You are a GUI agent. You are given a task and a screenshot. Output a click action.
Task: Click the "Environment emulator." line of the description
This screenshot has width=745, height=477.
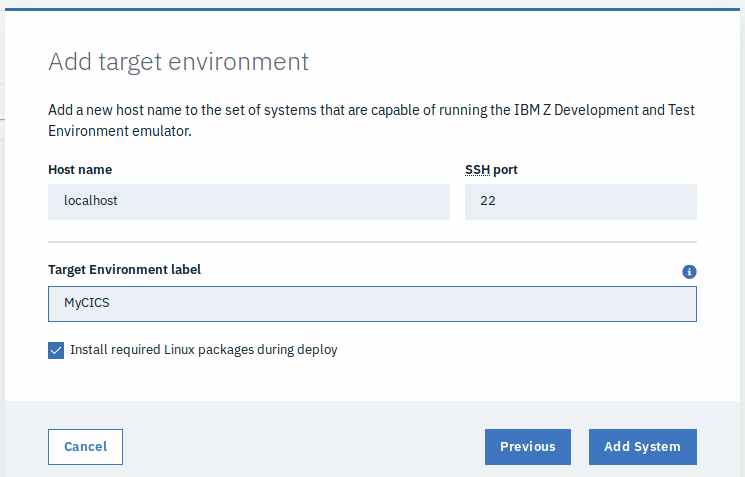tap(119, 131)
